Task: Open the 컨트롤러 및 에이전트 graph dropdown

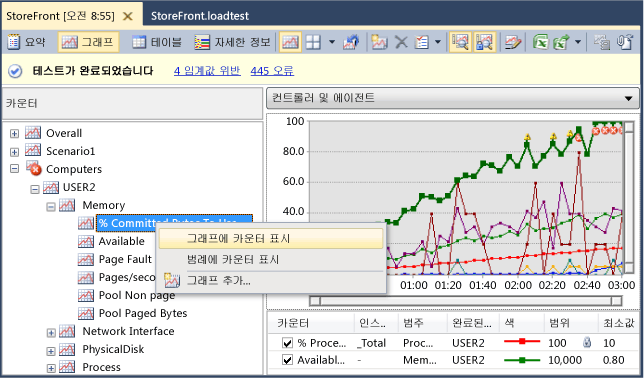Action: click(x=453, y=98)
